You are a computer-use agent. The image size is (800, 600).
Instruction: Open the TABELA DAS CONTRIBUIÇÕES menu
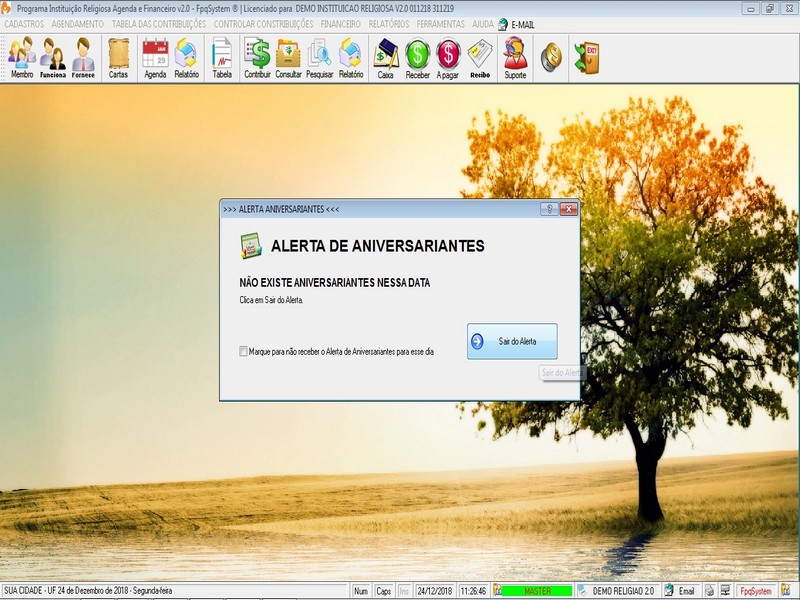tap(159, 24)
